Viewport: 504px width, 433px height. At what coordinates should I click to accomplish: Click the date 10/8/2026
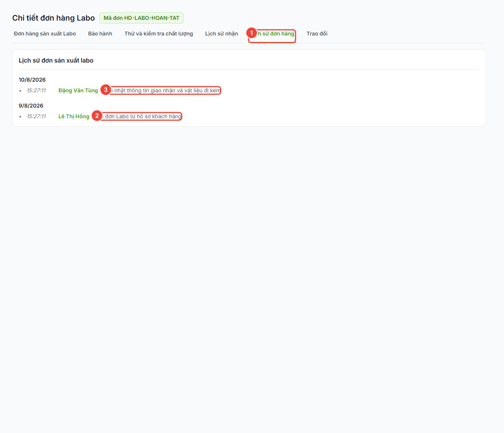point(32,80)
